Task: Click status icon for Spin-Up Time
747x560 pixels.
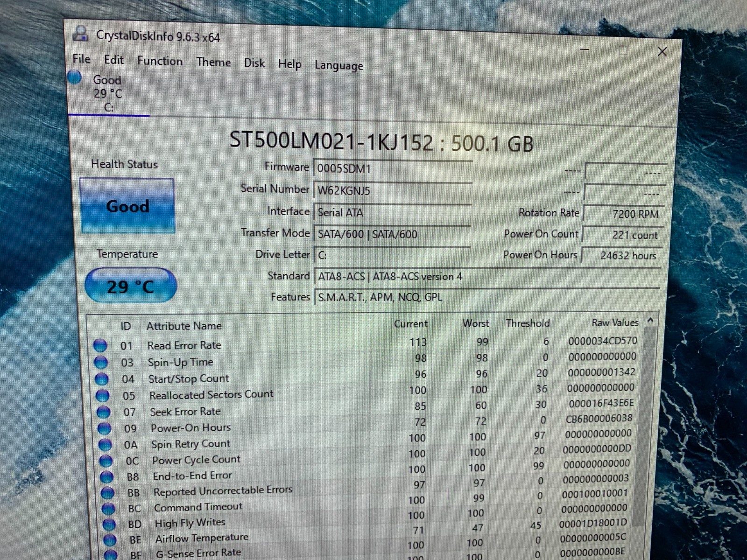Action: point(101,363)
